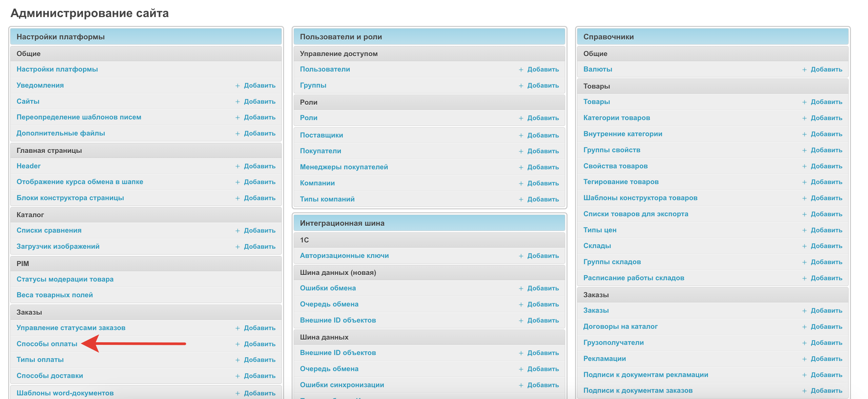This screenshot has height=399, width=868.
Task: Click plus icon for Роли row
Action: click(521, 118)
